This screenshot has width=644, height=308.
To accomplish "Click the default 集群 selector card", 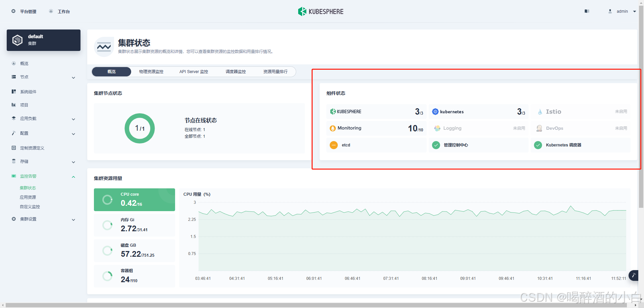I will tap(44, 40).
